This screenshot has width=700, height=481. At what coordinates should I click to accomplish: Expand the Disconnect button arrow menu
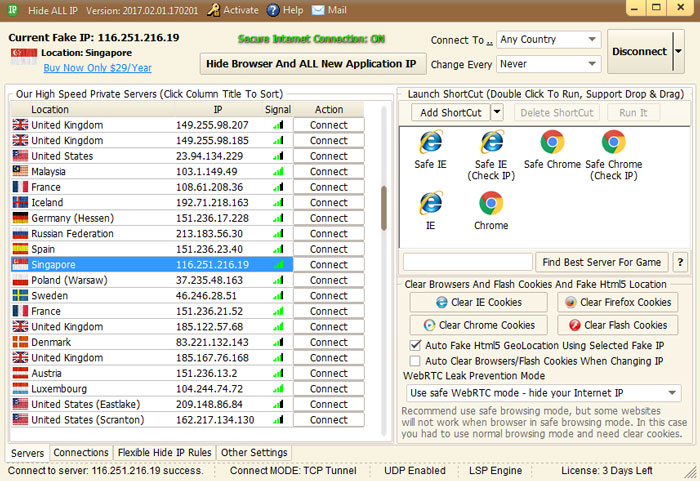(x=679, y=51)
